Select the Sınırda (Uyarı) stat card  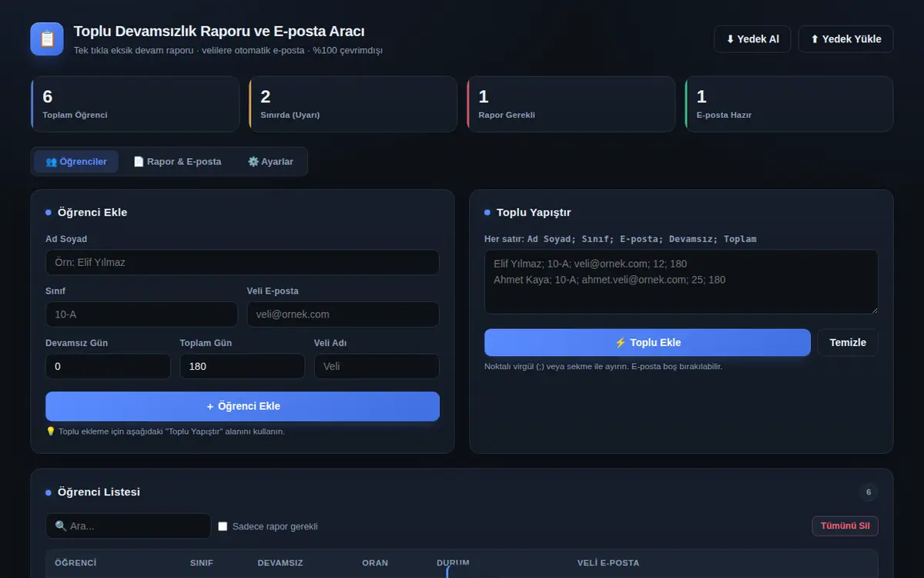point(353,104)
